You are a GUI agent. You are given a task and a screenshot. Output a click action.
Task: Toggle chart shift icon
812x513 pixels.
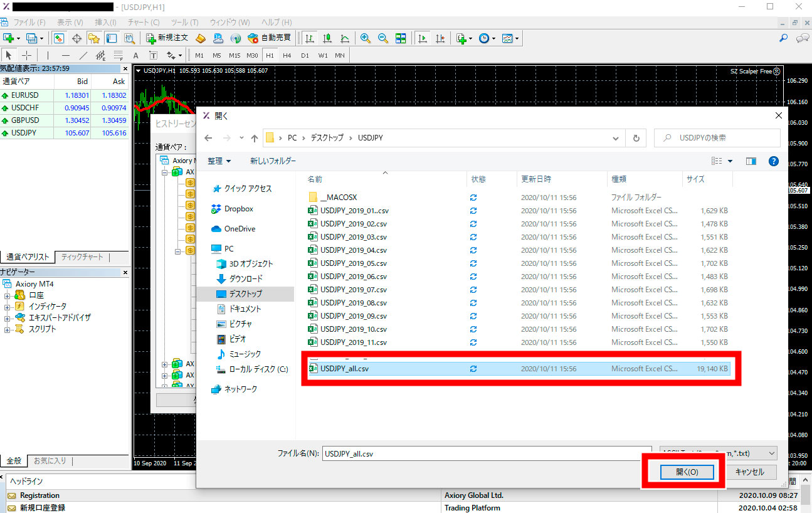[x=440, y=38]
